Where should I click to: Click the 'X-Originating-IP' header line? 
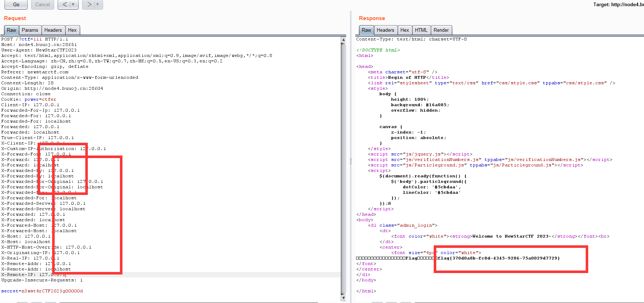click(x=40, y=253)
